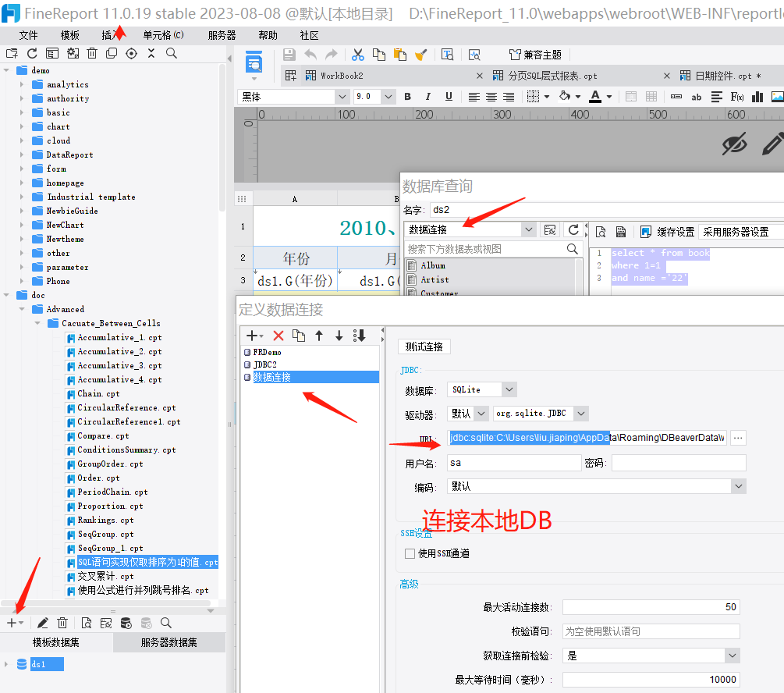Click the URL browse ellipsis button
The height and width of the screenshot is (693, 784).
[738, 438]
